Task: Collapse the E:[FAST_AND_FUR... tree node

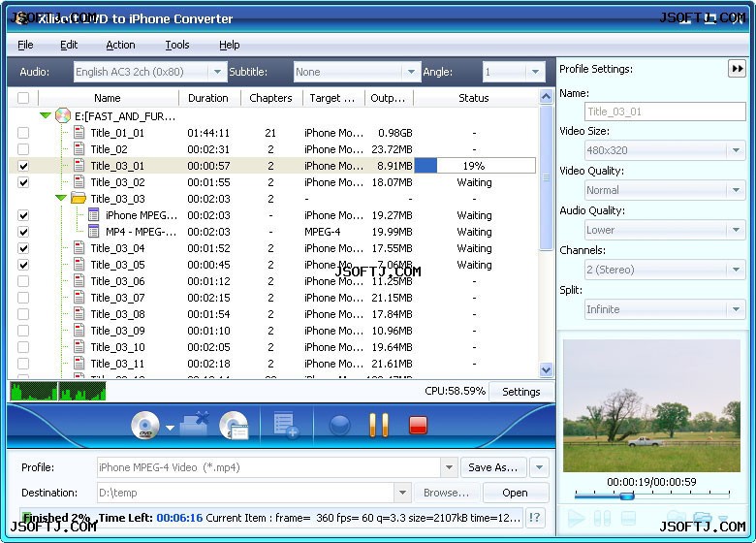Action: click(x=46, y=115)
